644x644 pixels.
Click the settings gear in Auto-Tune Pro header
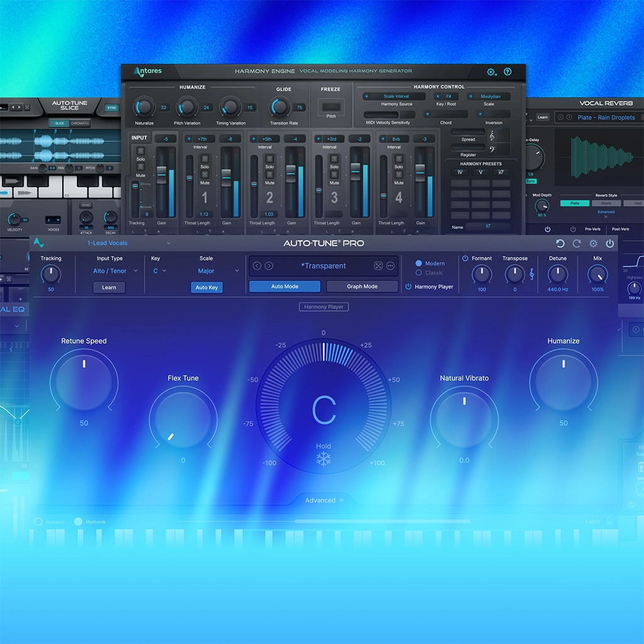pos(593,243)
